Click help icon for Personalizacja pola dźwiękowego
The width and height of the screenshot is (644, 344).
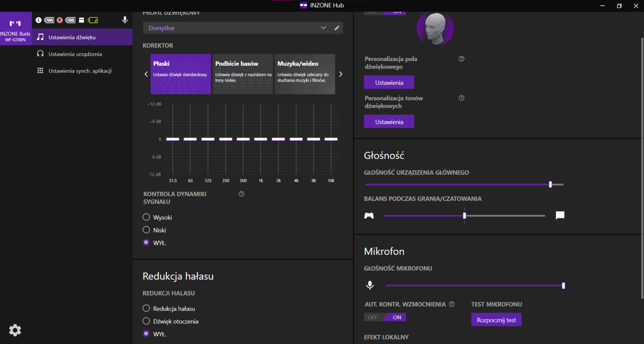pyautogui.click(x=461, y=59)
